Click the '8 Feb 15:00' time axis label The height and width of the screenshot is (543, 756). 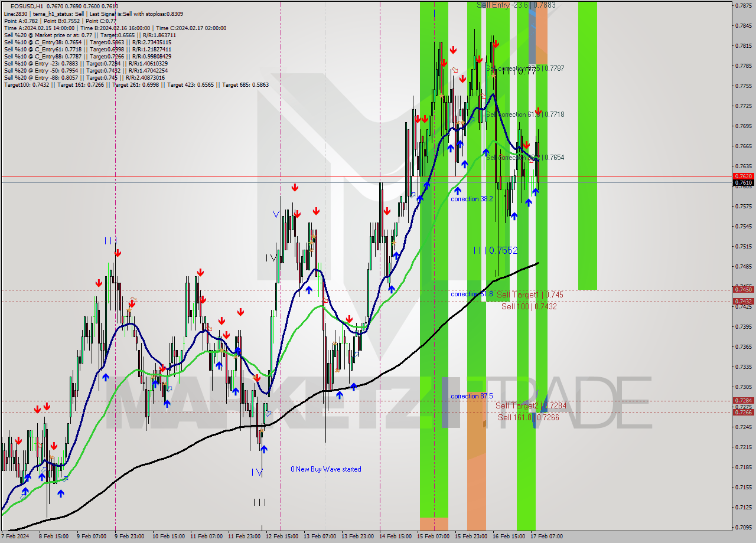tap(55, 537)
